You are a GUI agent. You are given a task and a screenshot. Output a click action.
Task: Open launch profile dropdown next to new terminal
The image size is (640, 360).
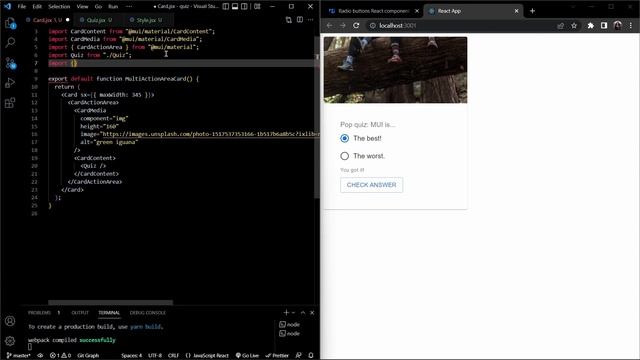tap(293, 313)
